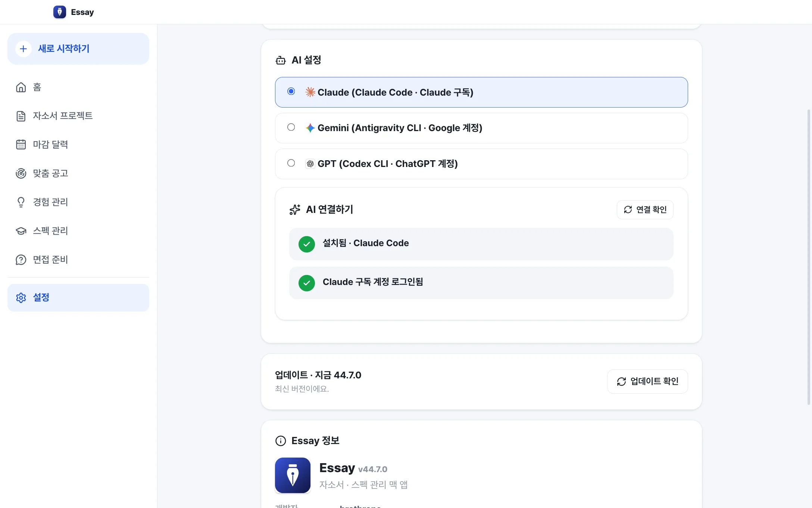Click the chat question icon beside 면접 준비

(x=21, y=260)
